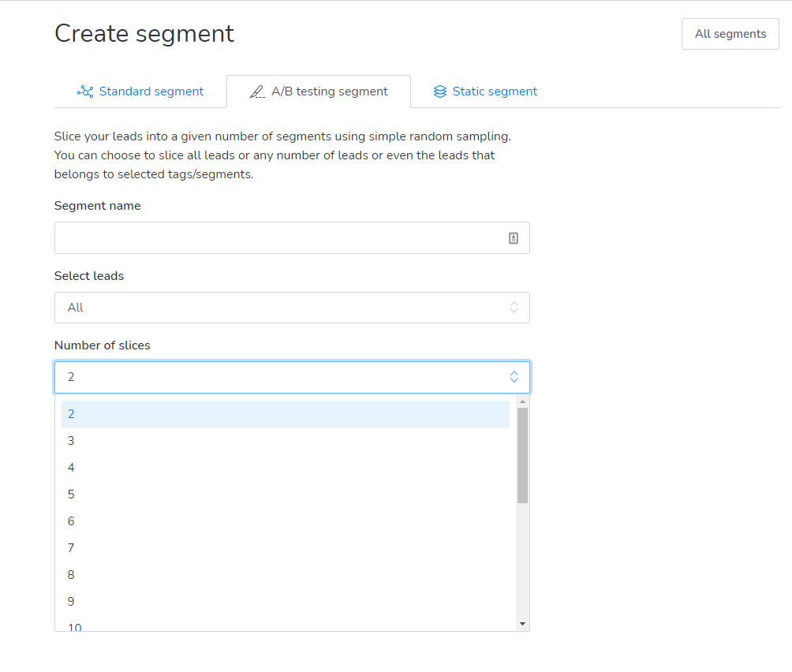792x672 pixels.
Task: Select 3 as number of slices
Action: 285,441
